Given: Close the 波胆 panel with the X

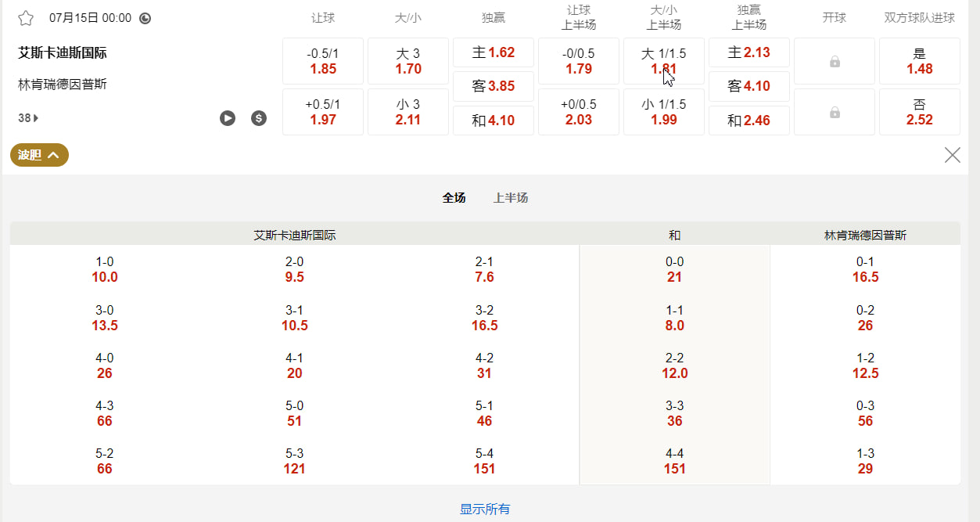Looking at the screenshot, I should tap(952, 155).
